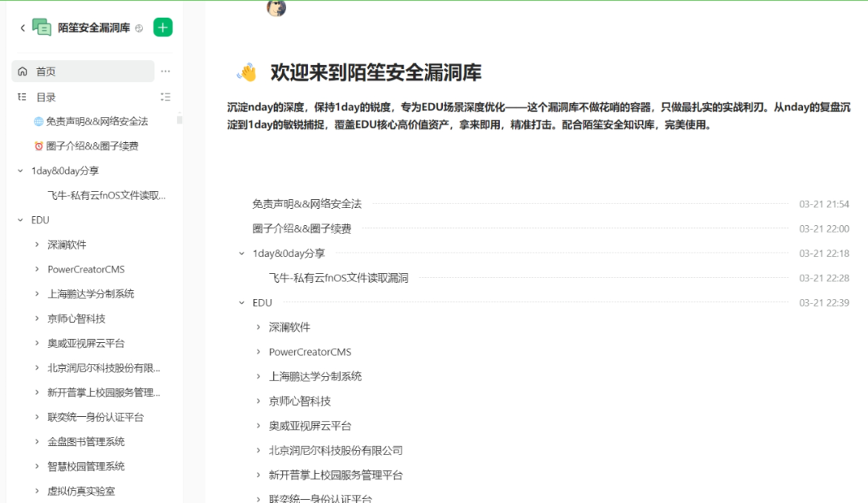Screen dimensions: 868x503
Task: Click the alarm clock icon of 圈子介绍&&圈子续费
Action: pyautogui.click(x=39, y=146)
